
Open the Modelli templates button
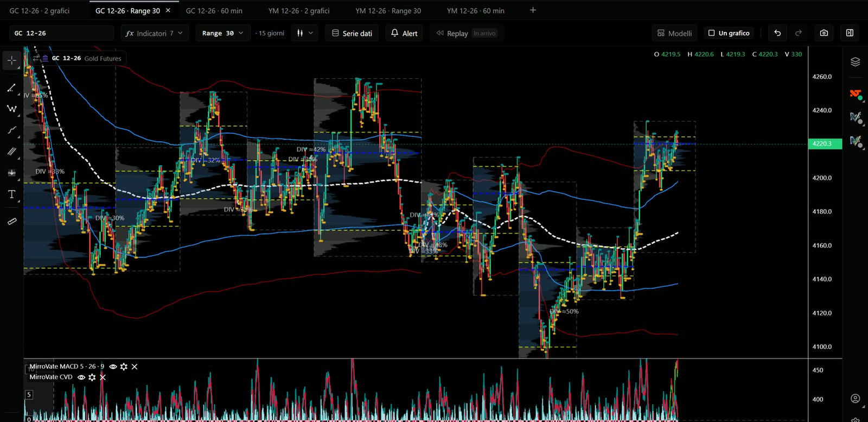(675, 33)
